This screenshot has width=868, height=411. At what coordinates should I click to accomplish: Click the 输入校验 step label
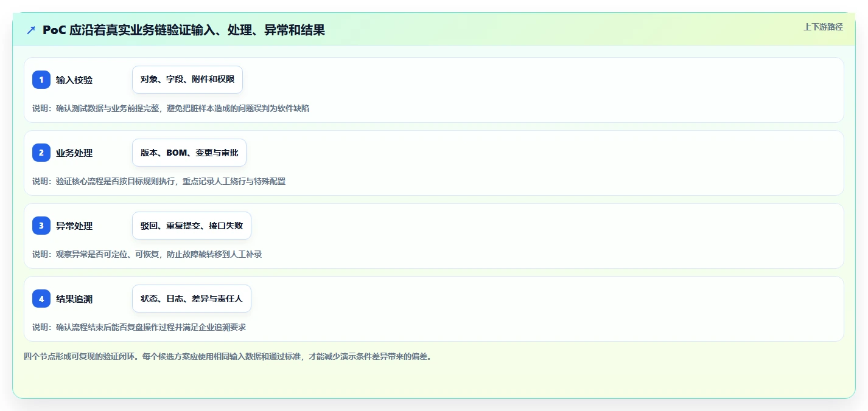(x=74, y=80)
